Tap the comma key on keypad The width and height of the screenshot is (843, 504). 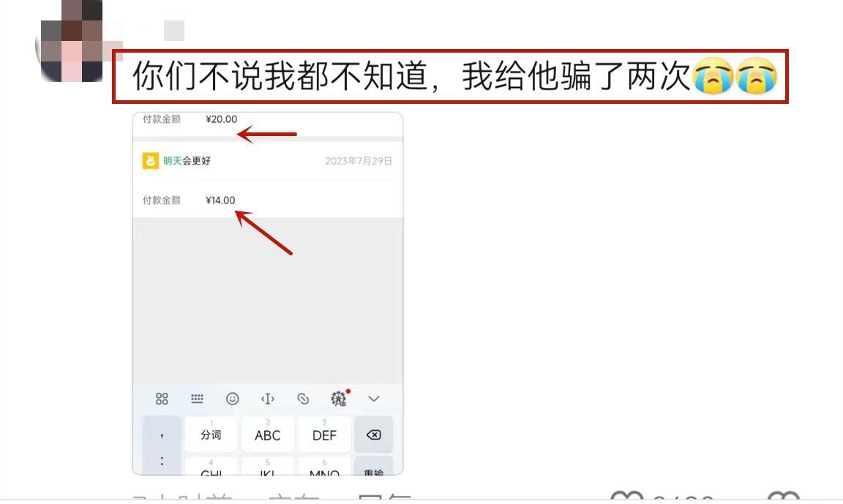162,435
